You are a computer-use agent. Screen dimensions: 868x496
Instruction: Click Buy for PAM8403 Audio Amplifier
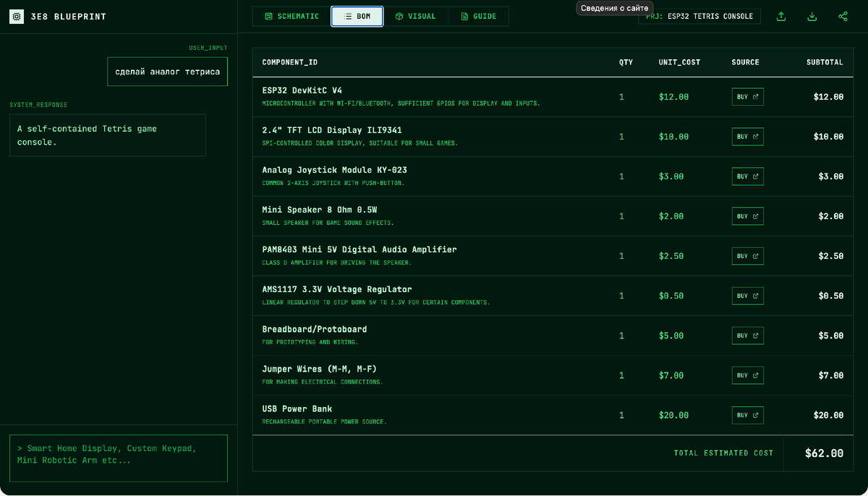coord(747,256)
